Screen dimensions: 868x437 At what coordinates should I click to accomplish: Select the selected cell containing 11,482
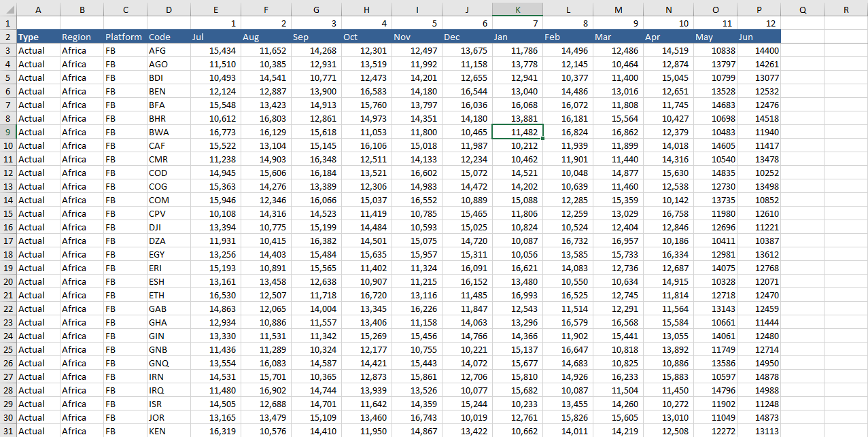pyautogui.click(x=517, y=132)
